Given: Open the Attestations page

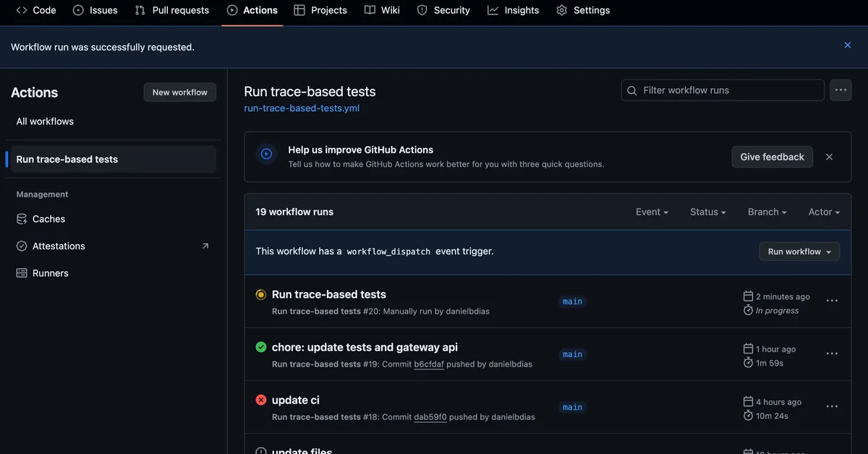Looking at the screenshot, I should [58, 246].
